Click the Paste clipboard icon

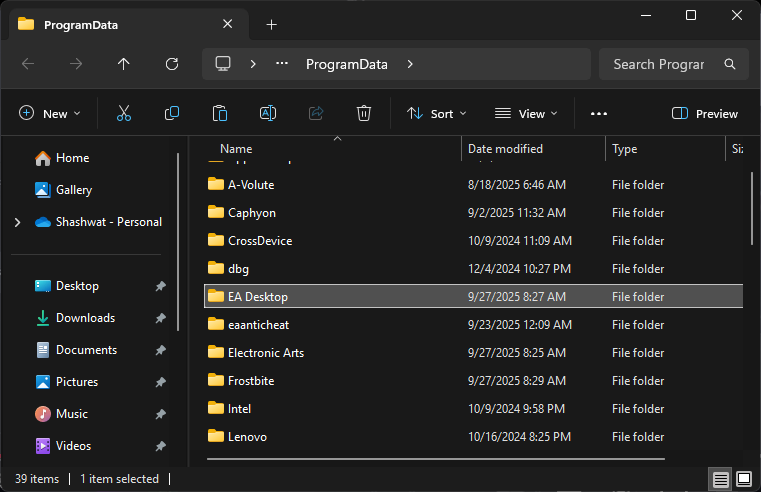220,114
